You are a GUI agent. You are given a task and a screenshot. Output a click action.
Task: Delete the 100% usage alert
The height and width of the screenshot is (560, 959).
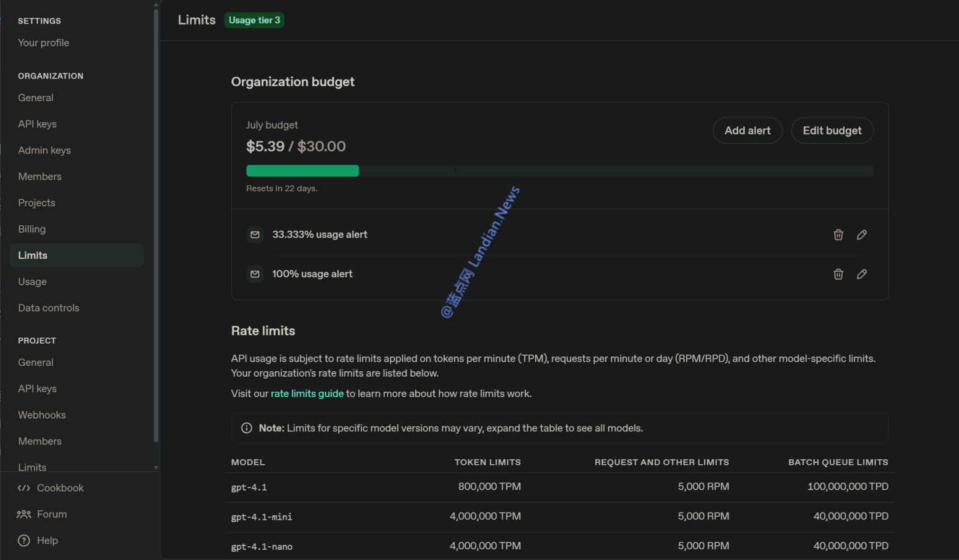[838, 274]
